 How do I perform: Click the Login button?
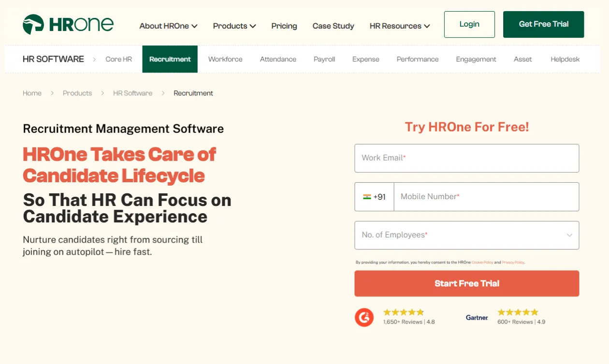point(469,24)
